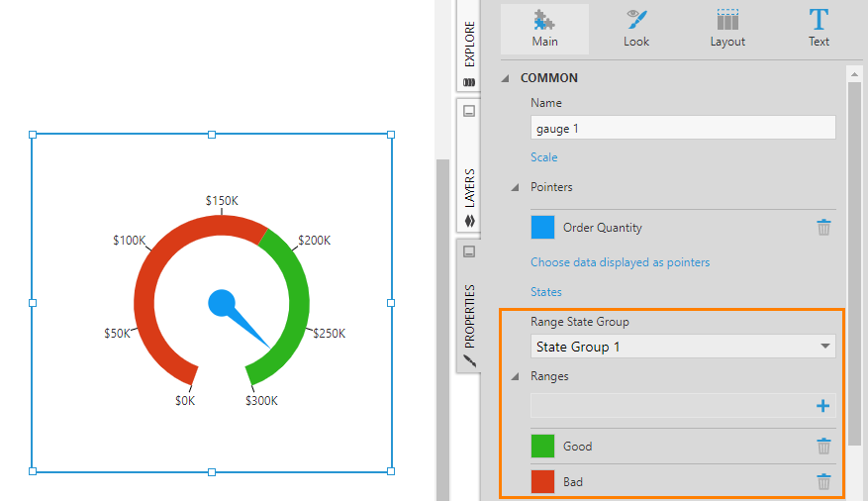Click the Name field containing gauge 1
868x501 pixels.
(x=683, y=129)
